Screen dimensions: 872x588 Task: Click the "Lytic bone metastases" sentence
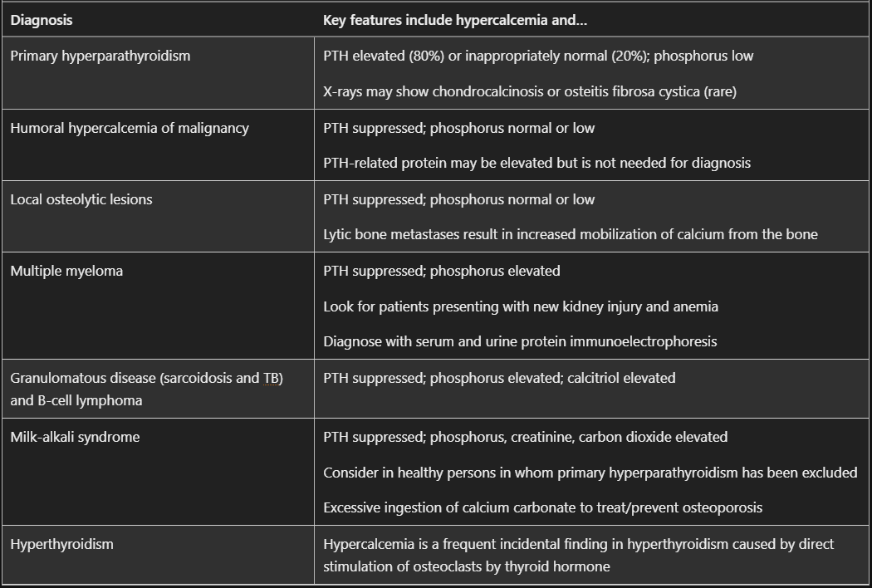[x=570, y=234]
